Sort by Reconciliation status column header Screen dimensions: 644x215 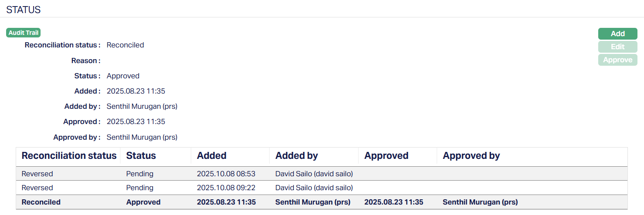click(x=69, y=156)
